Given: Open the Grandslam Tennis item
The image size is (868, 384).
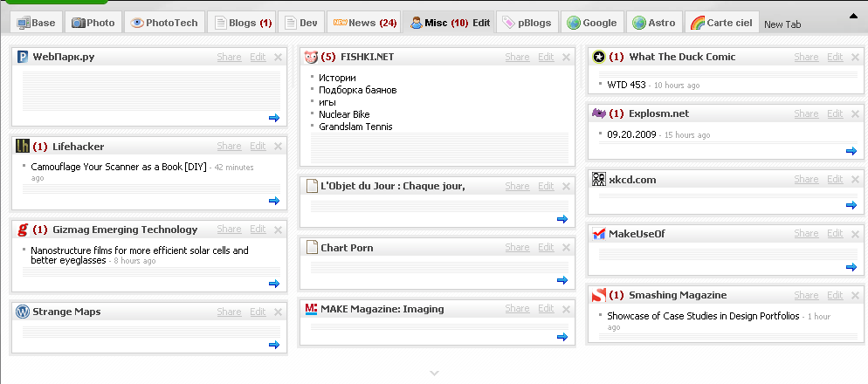Looking at the screenshot, I should tap(355, 127).
